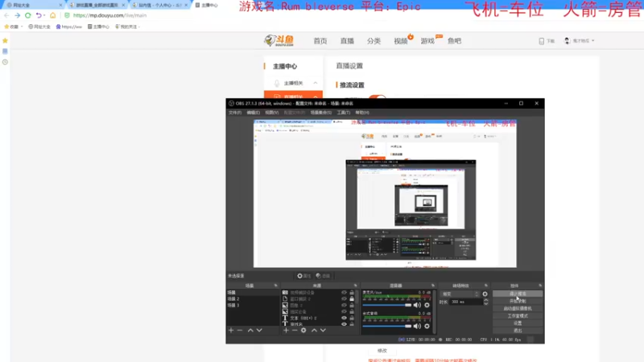
Task: Open the 帮助(H) menu in OBS
Action: 362,113
